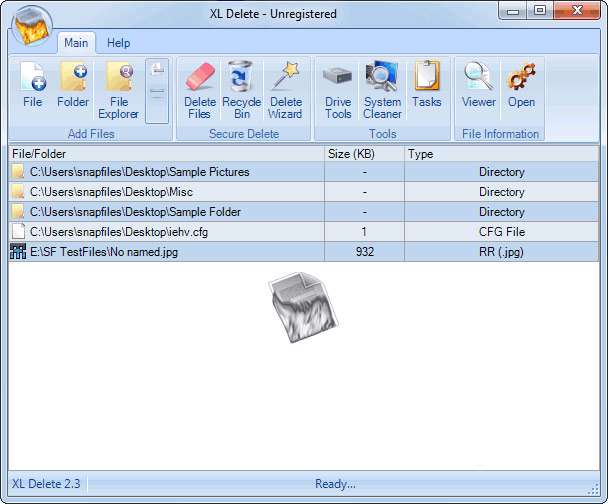Open Drive Tools
The height and width of the screenshot is (504, 608).
click(338, 88)
